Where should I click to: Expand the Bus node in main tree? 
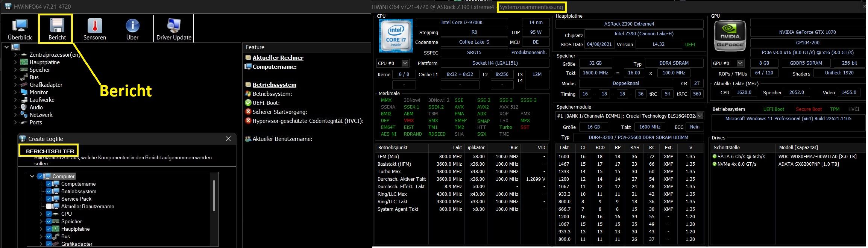[15, 77]
